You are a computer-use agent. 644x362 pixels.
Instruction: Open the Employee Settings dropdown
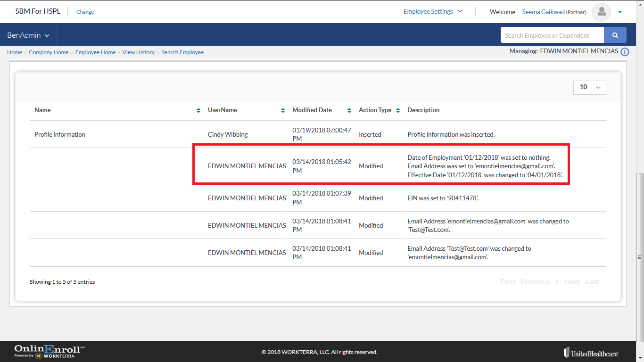pyautogui.click(x=433, y=12)
